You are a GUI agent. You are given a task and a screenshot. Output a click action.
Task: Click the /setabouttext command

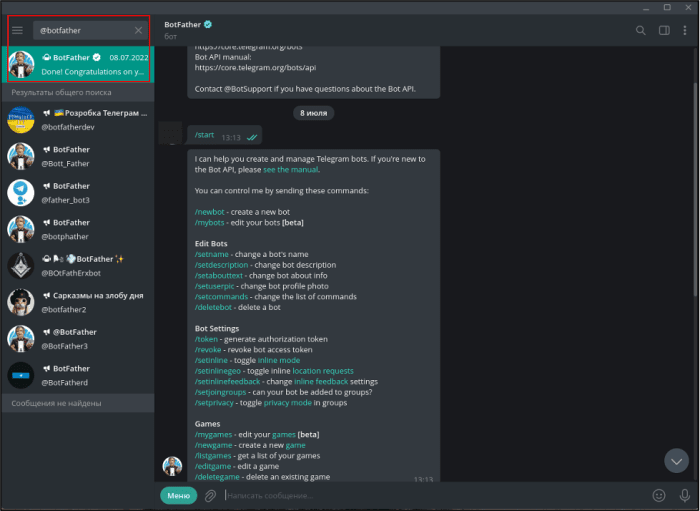[219, 276]
